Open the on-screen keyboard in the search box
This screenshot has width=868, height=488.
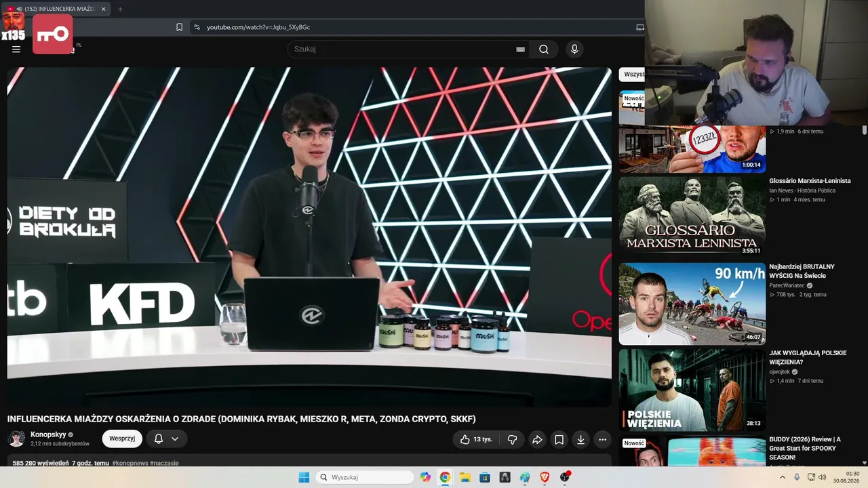(520, 49)
